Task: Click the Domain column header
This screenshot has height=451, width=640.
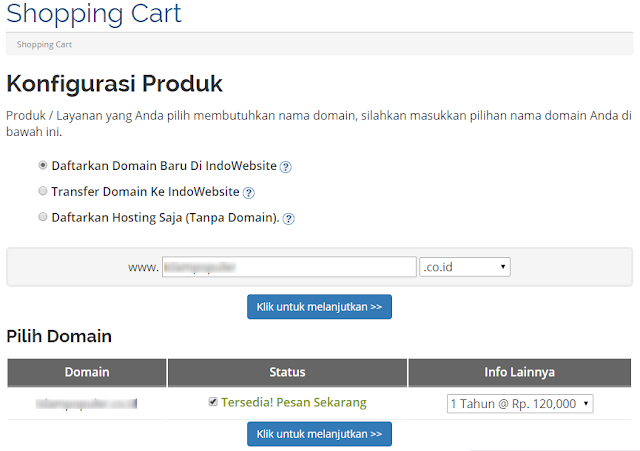Action: pos(87,372)
